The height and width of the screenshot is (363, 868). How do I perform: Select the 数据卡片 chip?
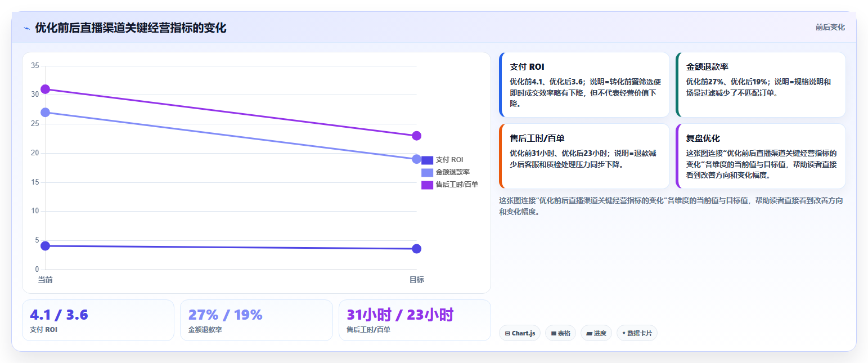coord(637,333)
